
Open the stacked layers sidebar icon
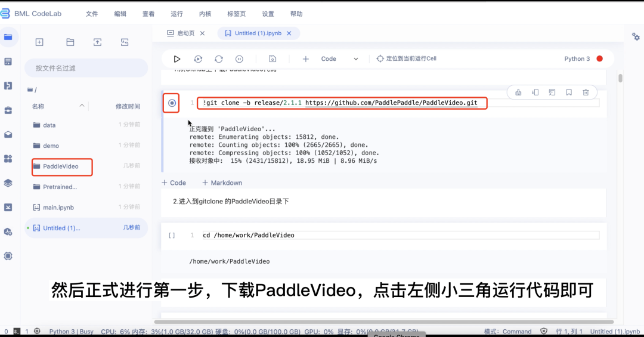(8, 183)
